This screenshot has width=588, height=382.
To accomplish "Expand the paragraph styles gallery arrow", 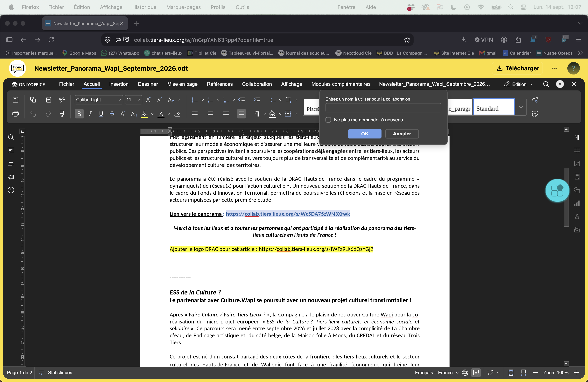I will 521,107.
